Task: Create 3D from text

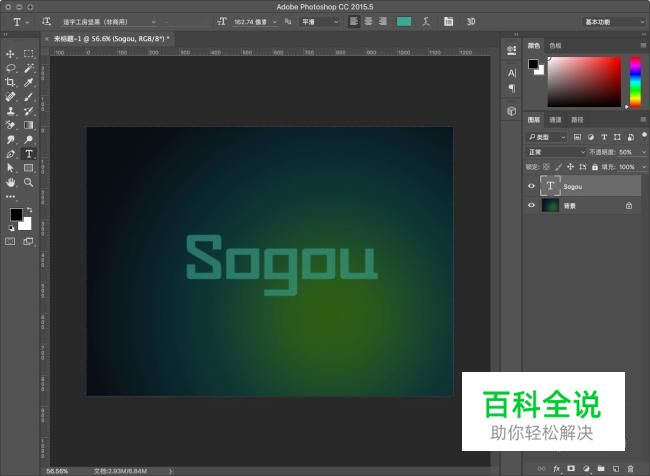Action: click(471, 22)
